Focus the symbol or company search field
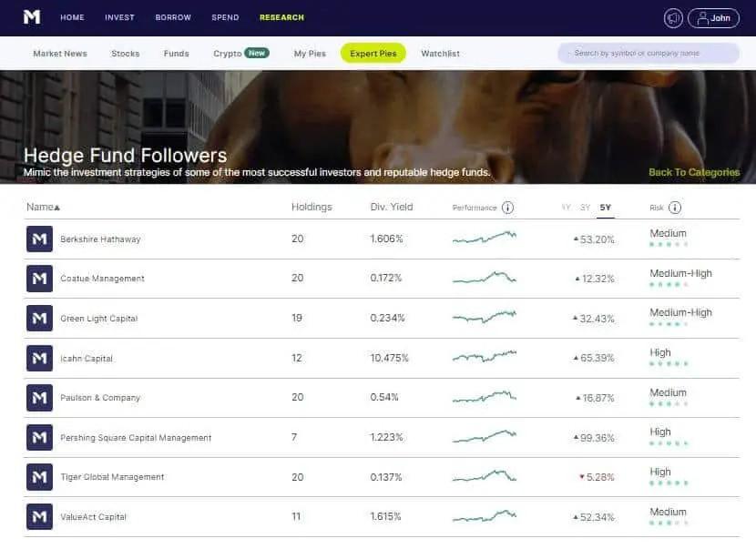The image size is (756, 549). (649, 53)
